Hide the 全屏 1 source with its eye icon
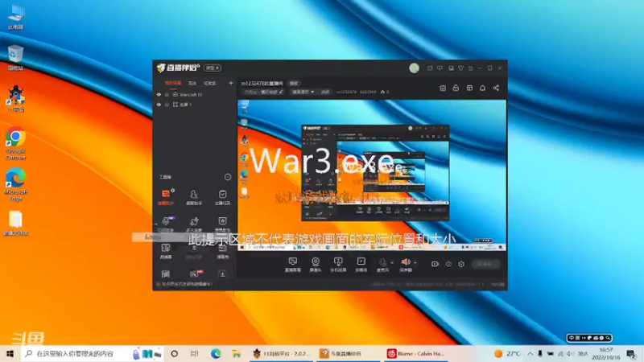 pyautogui.click(x=159, y=105)
